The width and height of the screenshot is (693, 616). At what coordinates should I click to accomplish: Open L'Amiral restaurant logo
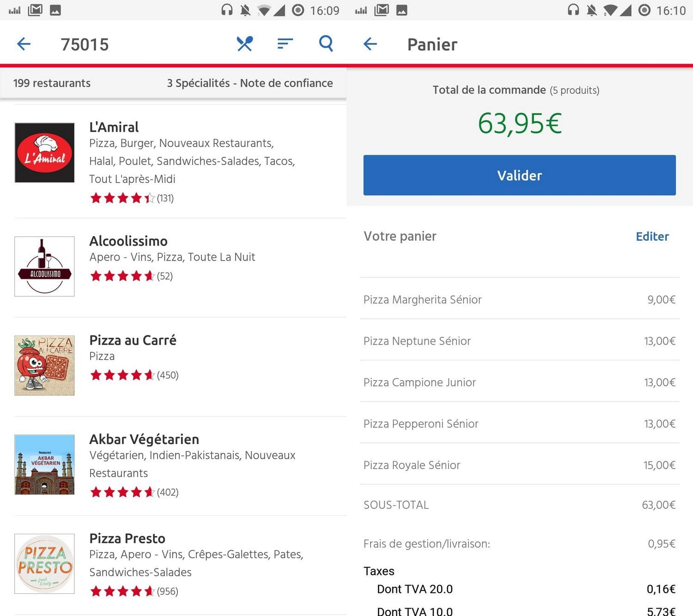[x=44, y=152]
